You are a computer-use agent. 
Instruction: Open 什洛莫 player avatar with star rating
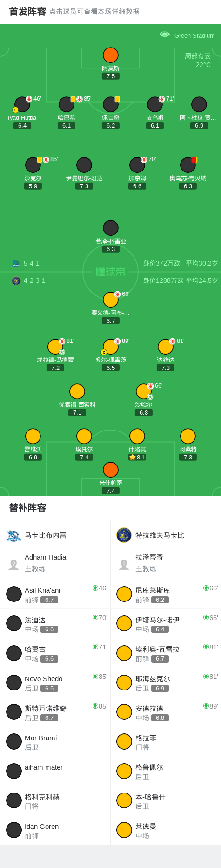(137, 436)
